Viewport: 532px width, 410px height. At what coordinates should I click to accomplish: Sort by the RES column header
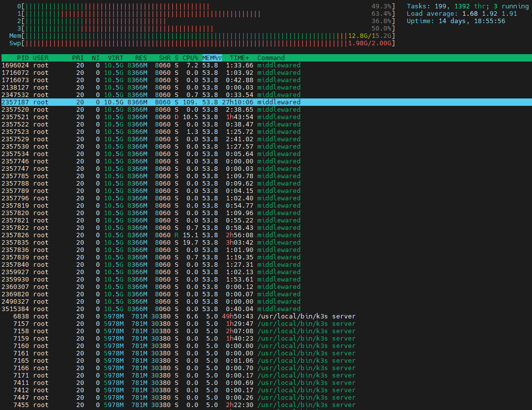[141, 58]
